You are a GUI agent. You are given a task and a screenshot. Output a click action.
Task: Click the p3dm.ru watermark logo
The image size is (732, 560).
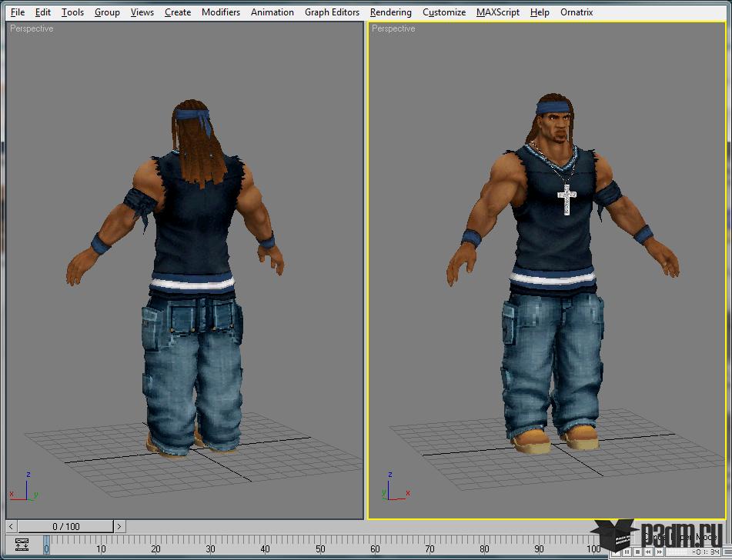657,535
